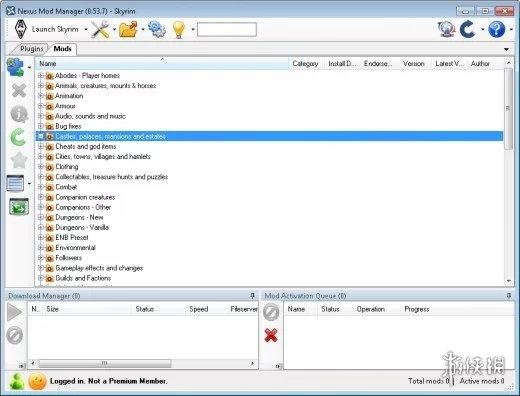This screenshot has width=520, height=396.
Task: Click the gray star endorse icon
Action: (x=19, y=160)
